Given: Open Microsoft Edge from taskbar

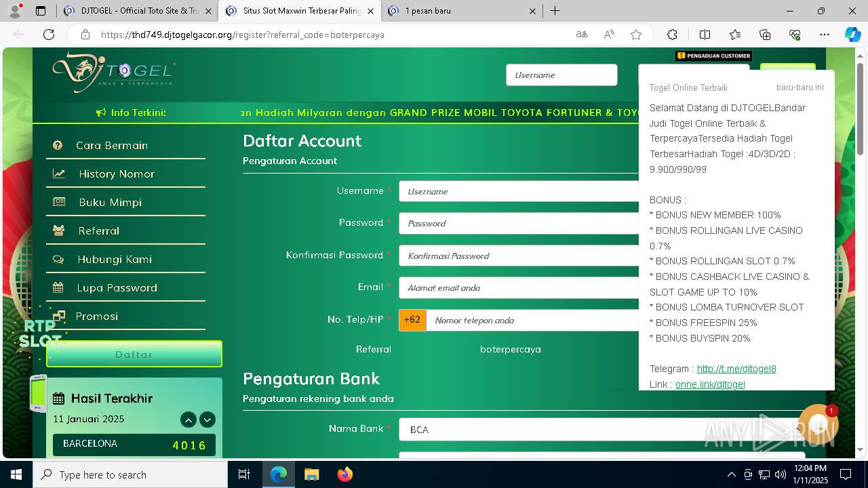Looking at the screenshot, I should (x=279, y=474).
